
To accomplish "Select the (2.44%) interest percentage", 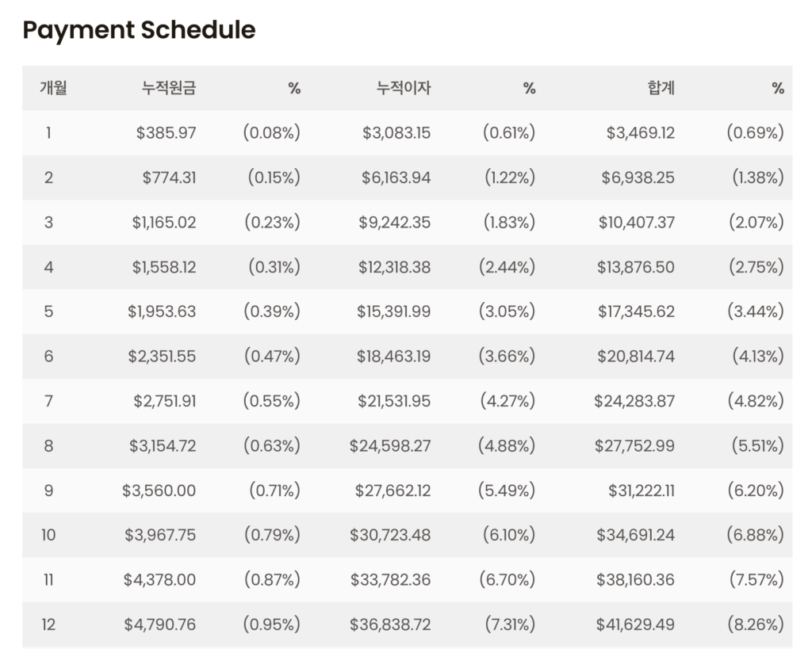I will [x=507, y=267].
